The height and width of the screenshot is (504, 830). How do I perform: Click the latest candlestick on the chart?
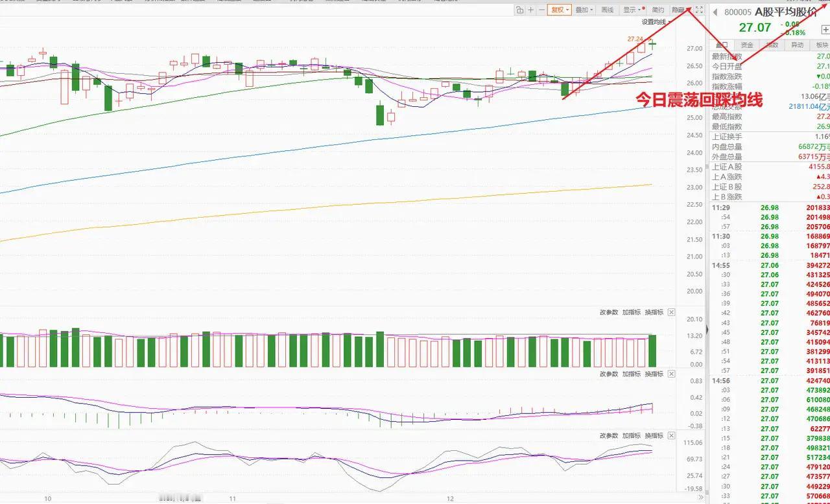[652, 44]
